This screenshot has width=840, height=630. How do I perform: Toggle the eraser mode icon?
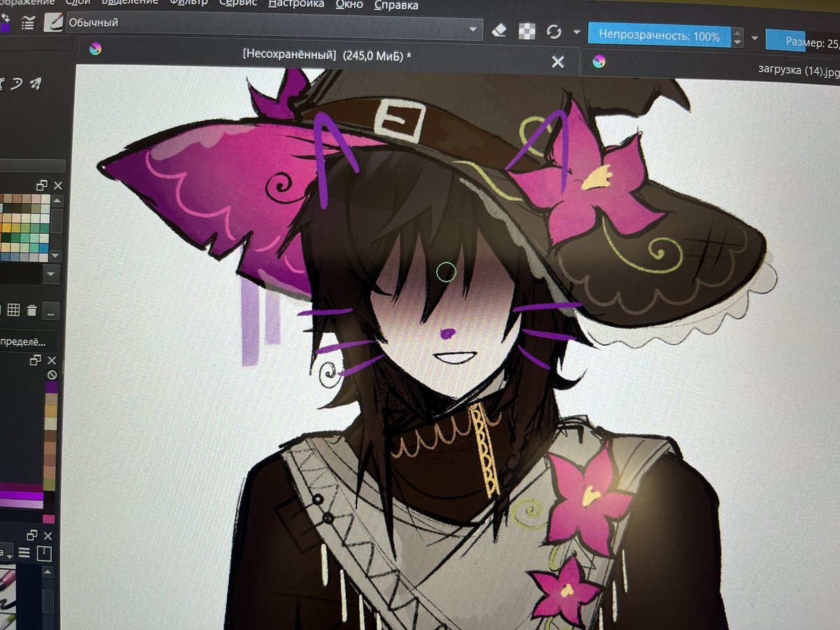click(x=498, y=31)
